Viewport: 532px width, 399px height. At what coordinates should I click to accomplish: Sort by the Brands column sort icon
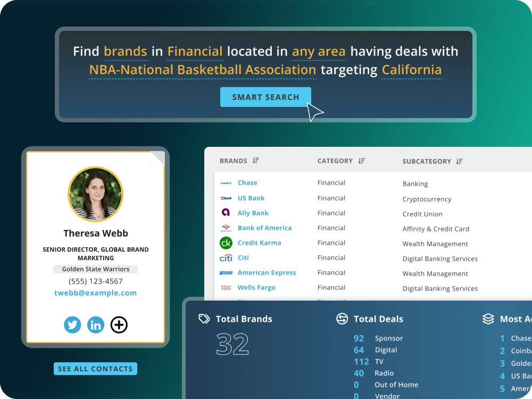point(256,161)
